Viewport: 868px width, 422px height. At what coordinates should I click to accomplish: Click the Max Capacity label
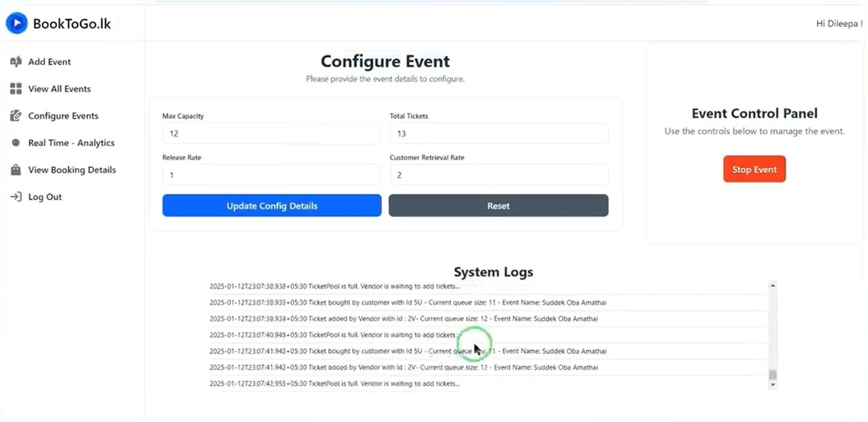tap(183, 116)
